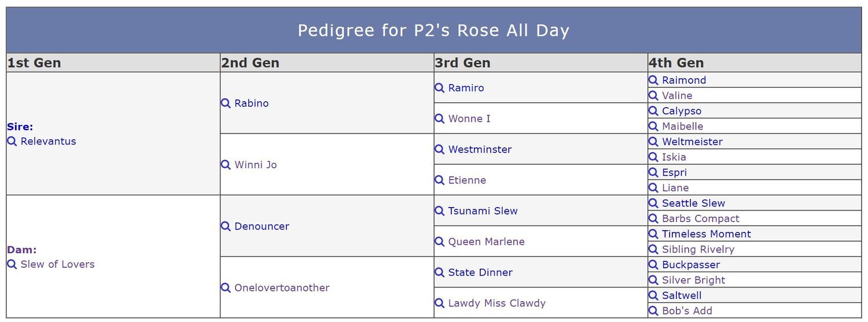Click the search icon next to Bob's Add
Screen dimensions: 868x322
(x=653, y=311)
